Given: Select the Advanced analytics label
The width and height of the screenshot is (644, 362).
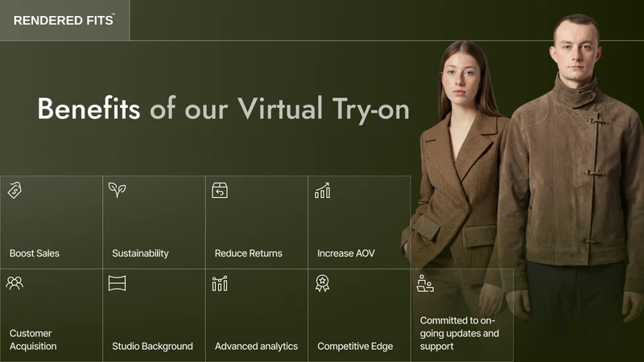Looking at the screenshot, I should pos(256,347).
